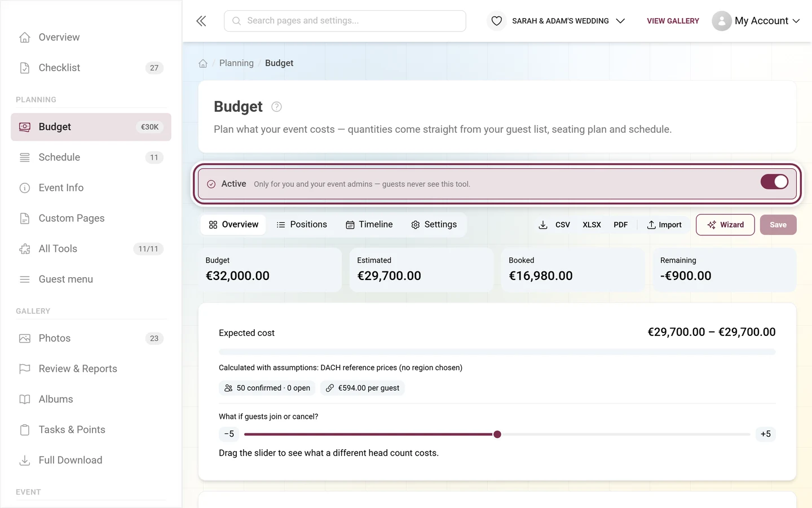Focus the Search pages and settings field
The image size is (812, 508).
point(345,21)
